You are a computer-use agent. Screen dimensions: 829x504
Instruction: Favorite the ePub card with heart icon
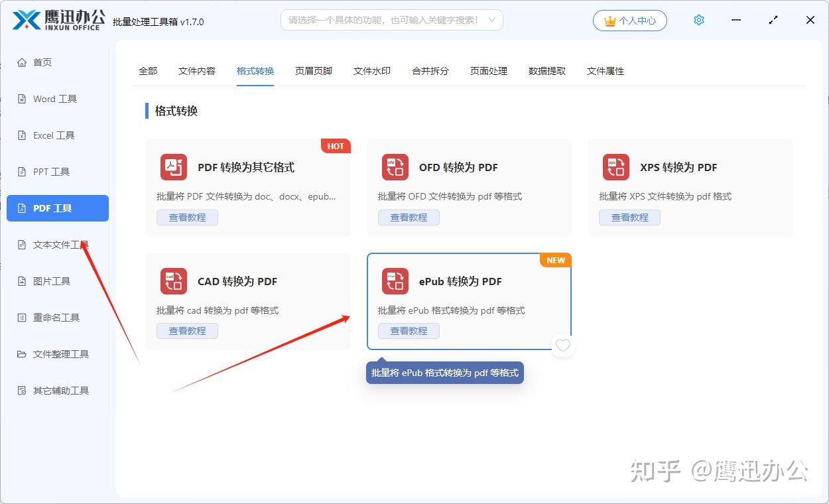tap(563, 346)
